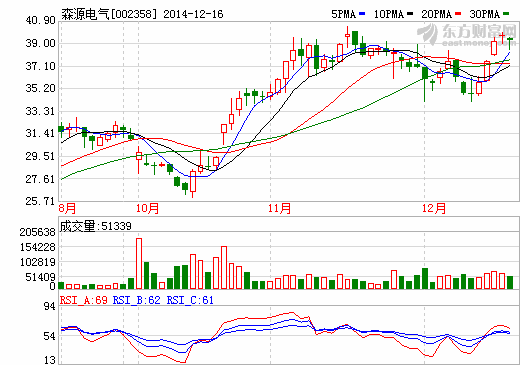This screenshot has height=365, width=520.
Task: Click the 94 RSI axis label
Action: pyautogui.click(x=50, y=306)
